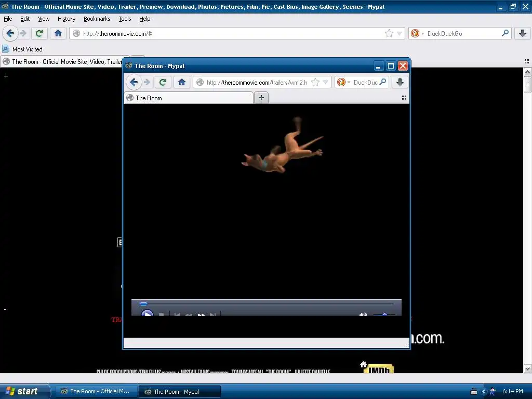Switch to 'The Room - Mypal' taskbar button
532x399 pixels.
[x=179, y=392]
